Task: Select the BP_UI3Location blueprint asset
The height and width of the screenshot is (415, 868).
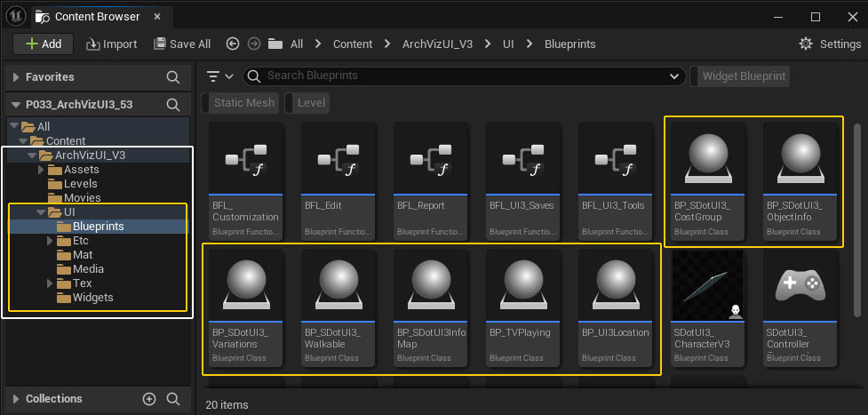Action: [616, 308]
